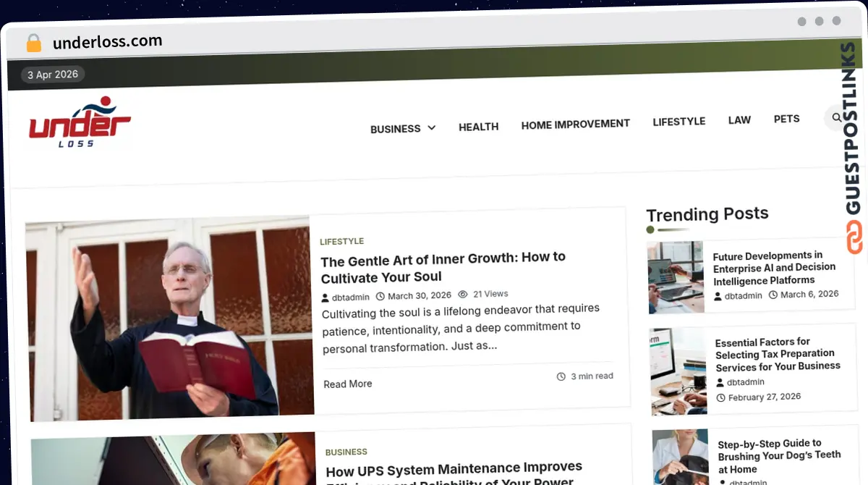Image resolution: width=868 pixels, height=485 pixels.
Task: Click dbtadmin author in Enterprise AI post
Action: (x=744, y=295)
